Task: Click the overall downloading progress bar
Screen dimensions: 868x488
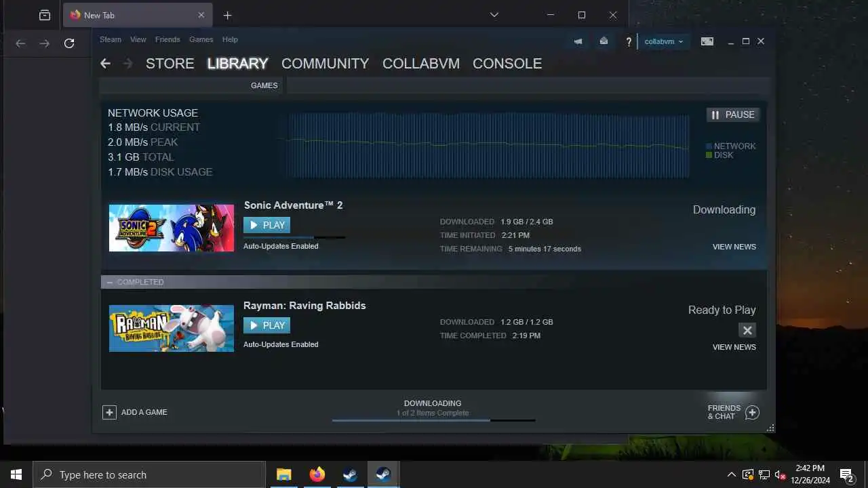Action: (433, 420)
